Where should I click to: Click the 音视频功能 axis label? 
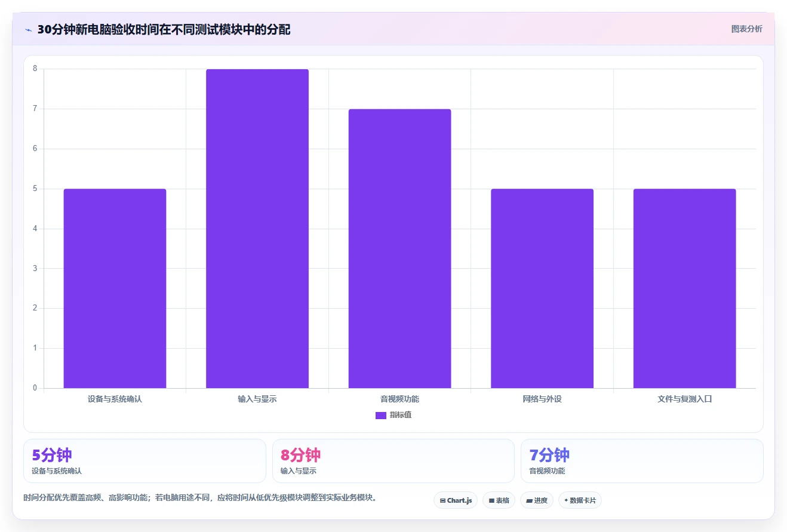click(399, 399)
